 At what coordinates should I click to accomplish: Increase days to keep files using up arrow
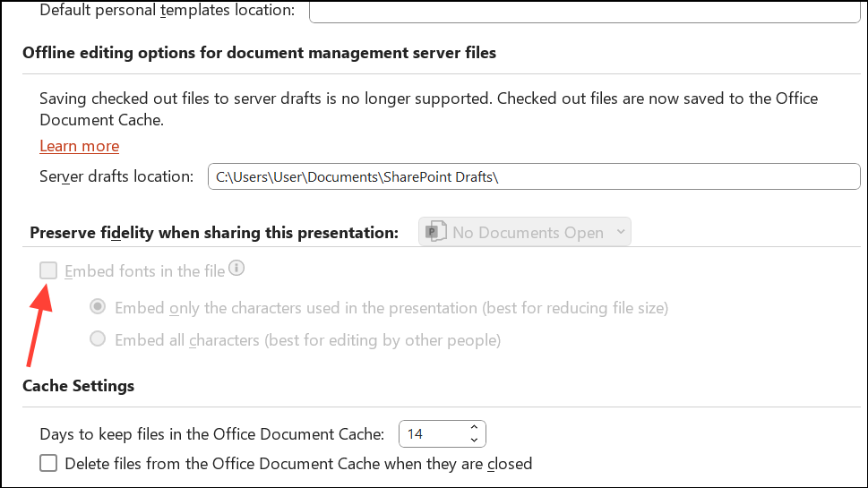point(475,428)
